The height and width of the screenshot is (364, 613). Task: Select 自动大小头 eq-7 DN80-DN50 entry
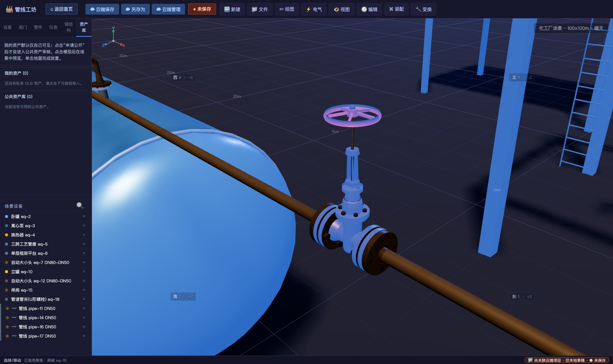tap(46, 262)
